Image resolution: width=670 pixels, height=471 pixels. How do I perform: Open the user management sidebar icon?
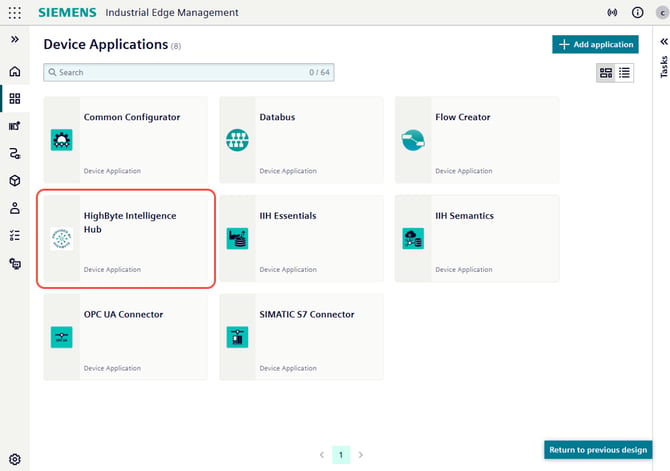15,208
